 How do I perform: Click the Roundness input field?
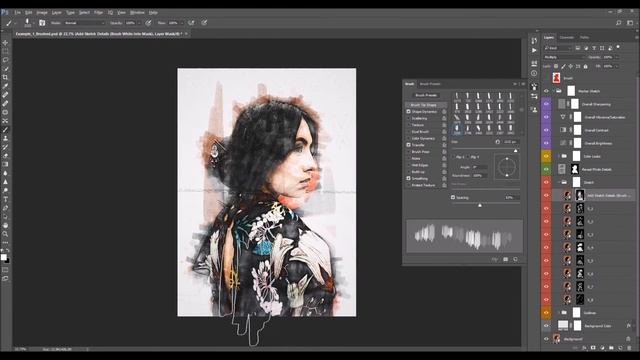tap(480, 176)
